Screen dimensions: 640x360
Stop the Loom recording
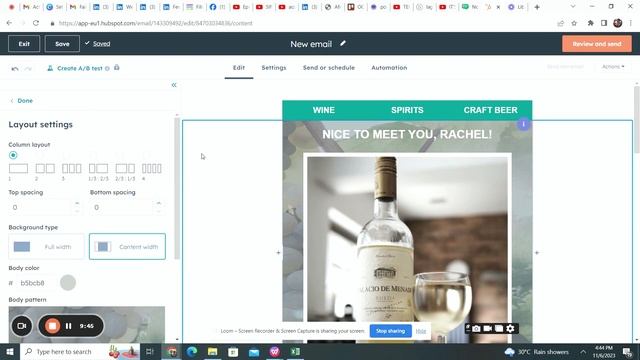[52, 326]
